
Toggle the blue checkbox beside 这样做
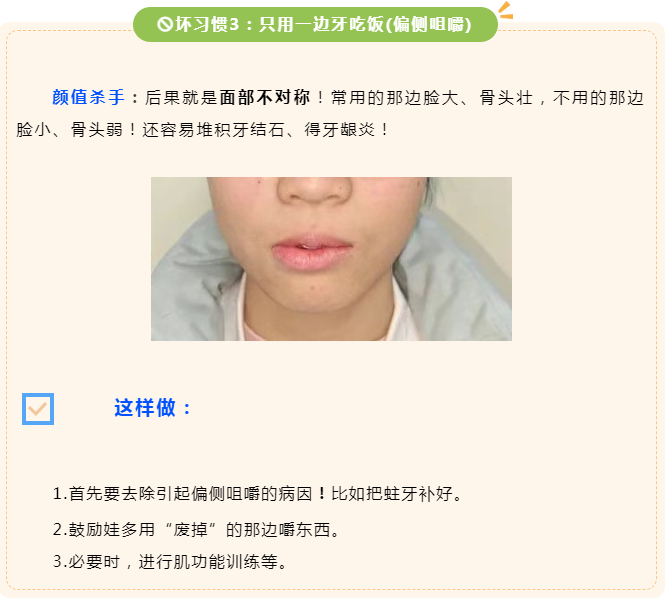[x=38, y=409]
